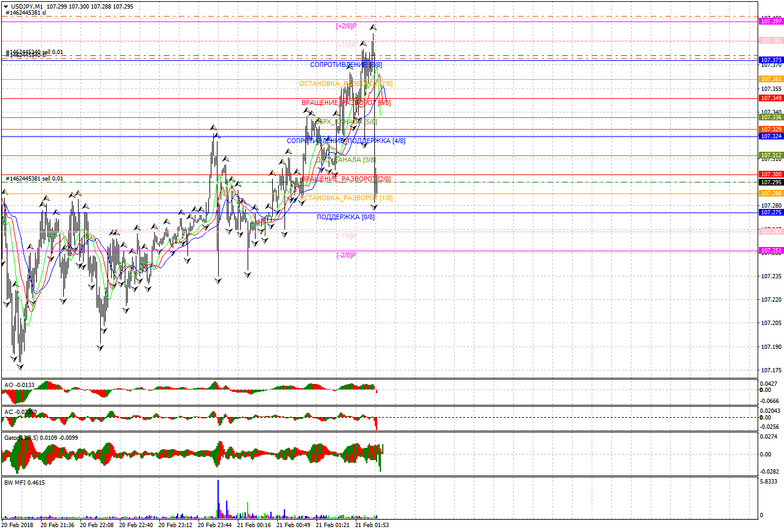Select the #1462445381 sell 0.01 order label
This screenshot has height=532, width=784.
click(34, 178)
